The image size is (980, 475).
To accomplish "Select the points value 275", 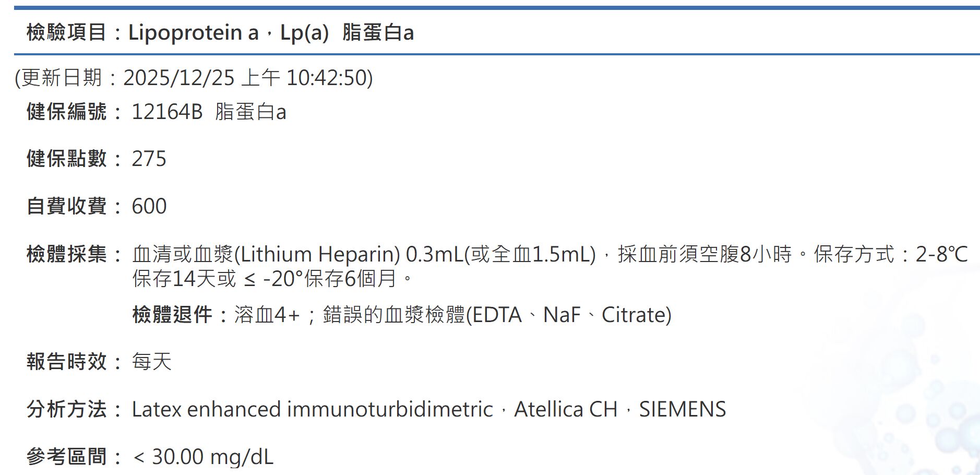I will [149, 159].
